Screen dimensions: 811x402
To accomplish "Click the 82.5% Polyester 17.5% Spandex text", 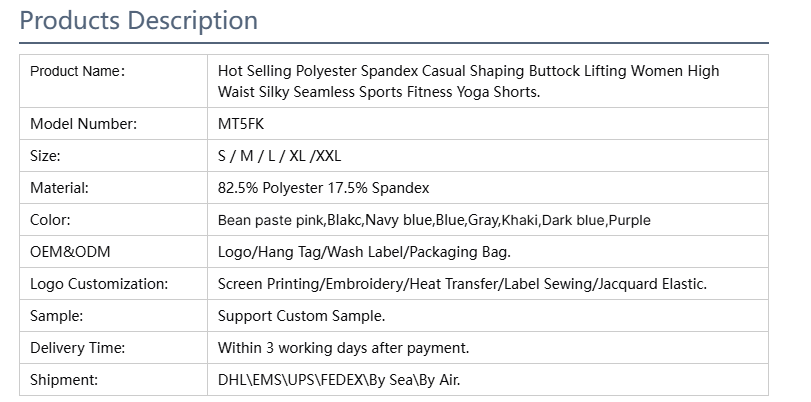I will tap(323, 188).
